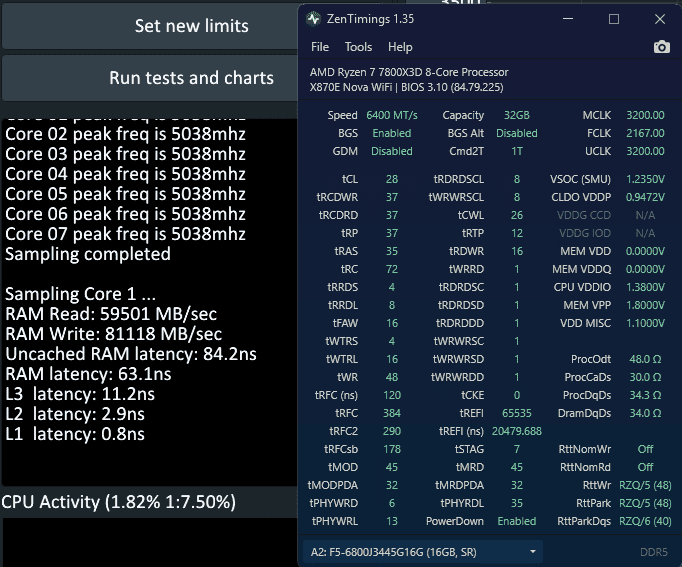Image resolution: width=682 pixels, height=567 pixels.
Task: Click the PowerDown Enabled value
Action: [516, 521]
